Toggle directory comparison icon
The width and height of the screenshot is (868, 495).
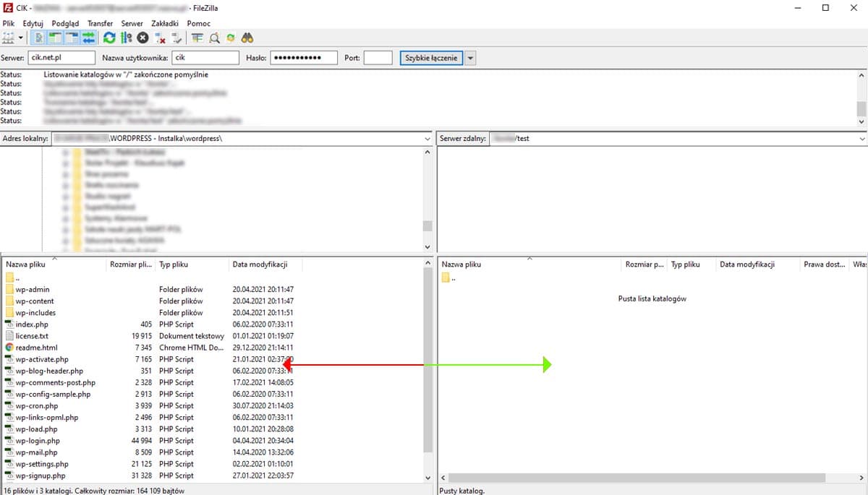point(214,38)
